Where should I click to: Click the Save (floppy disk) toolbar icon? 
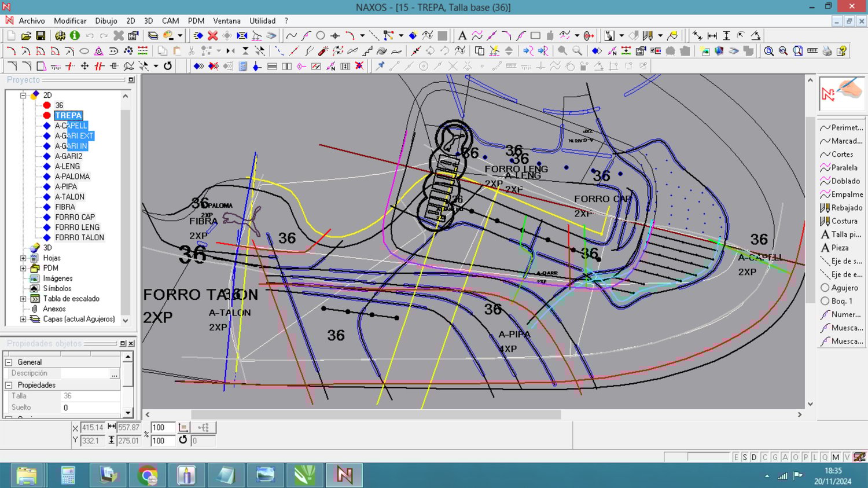point(41,36)
